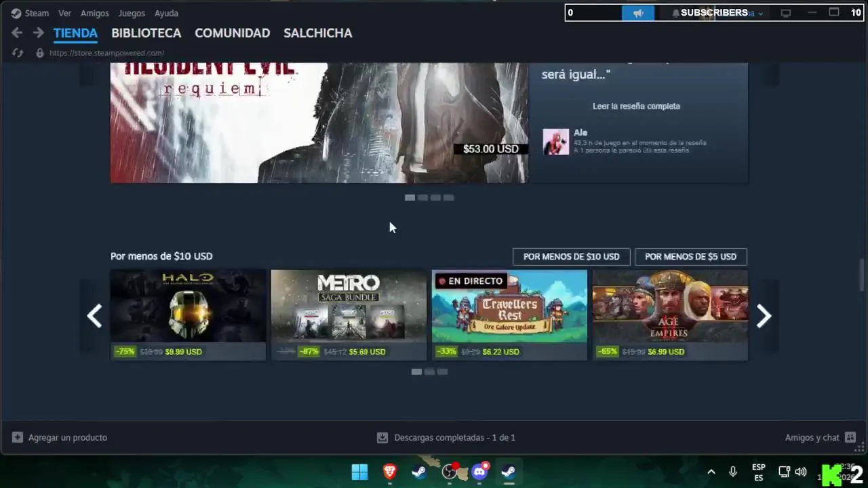Click Travellers Rest's $6.22 USD price
Screen dimensions: 868x488
point(500,352)
